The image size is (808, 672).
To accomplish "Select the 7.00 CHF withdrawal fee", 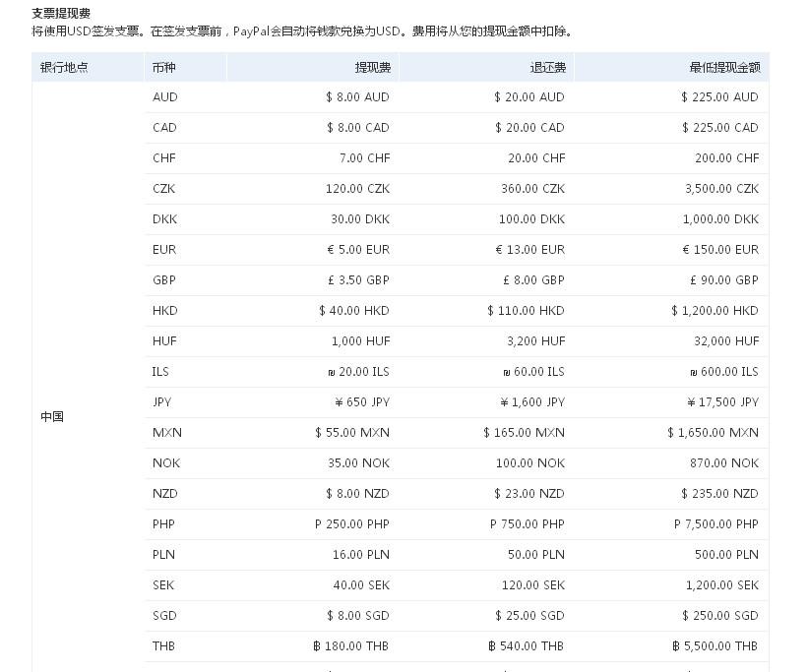I will (x=365, y=157).
